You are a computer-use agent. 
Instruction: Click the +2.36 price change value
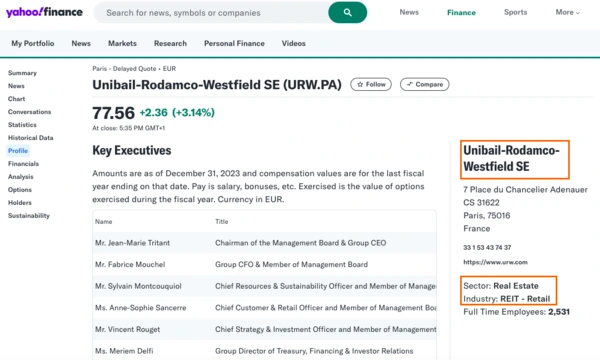click(x=153, y=112)
